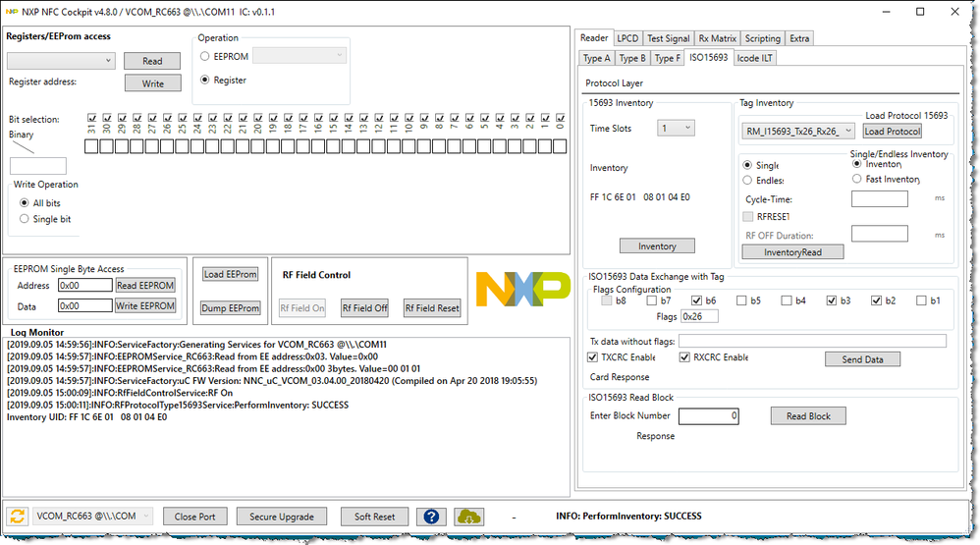Click the orange refresh ports icon
Viewport: 980px width, 545px height.
[18, 517]
